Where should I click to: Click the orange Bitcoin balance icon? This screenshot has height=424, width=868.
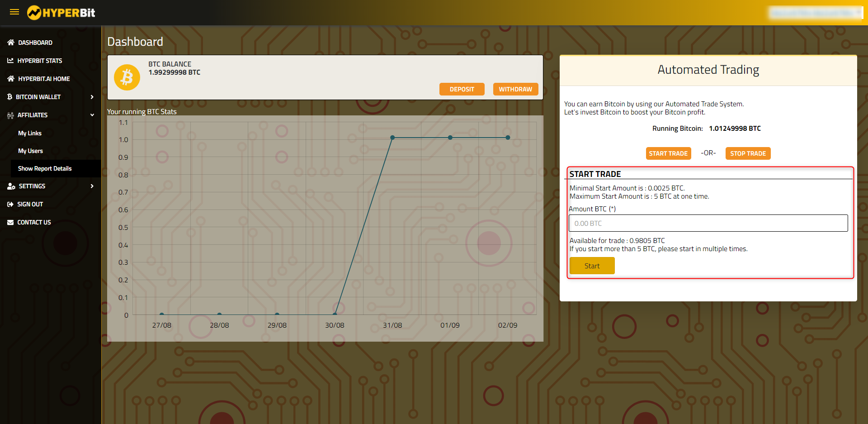(127, 77)
